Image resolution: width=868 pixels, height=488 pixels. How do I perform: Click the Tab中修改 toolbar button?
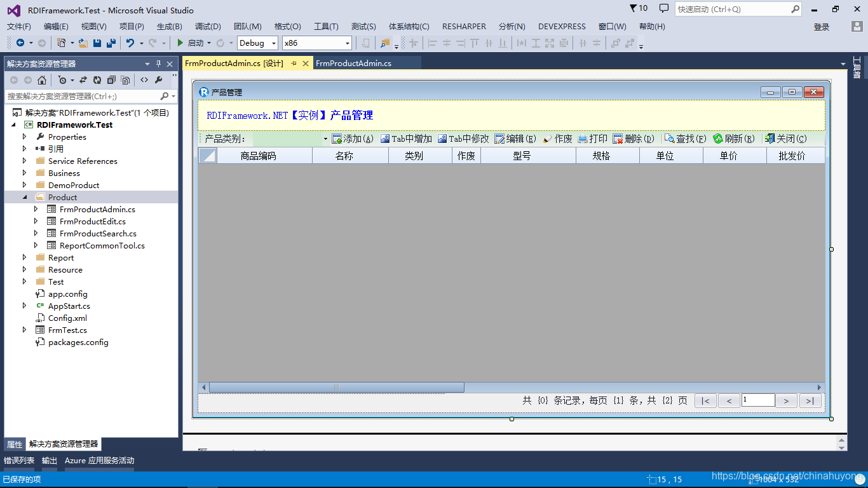[x=463, y=139]
